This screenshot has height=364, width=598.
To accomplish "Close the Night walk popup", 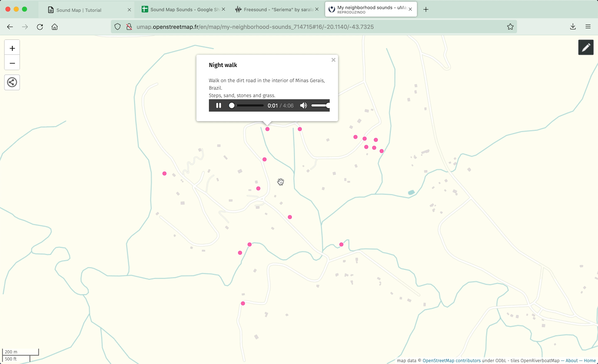I will pos(333,60).
